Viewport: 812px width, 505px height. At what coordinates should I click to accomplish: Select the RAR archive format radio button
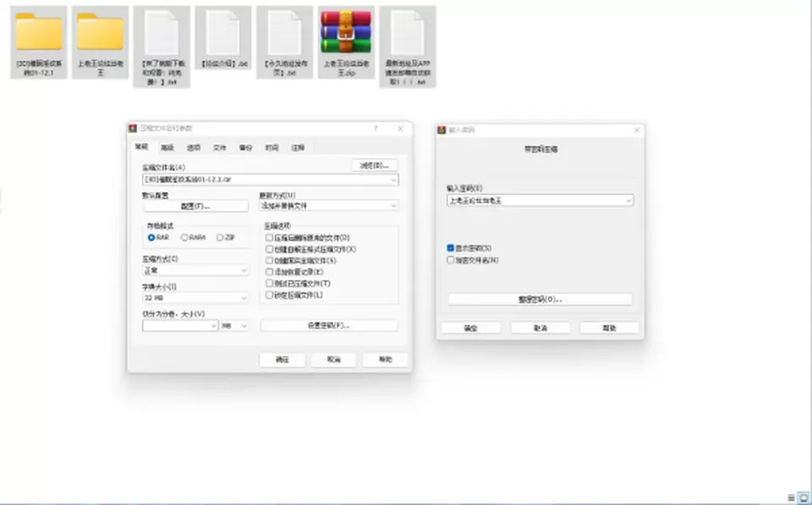[x=151, y=238]
